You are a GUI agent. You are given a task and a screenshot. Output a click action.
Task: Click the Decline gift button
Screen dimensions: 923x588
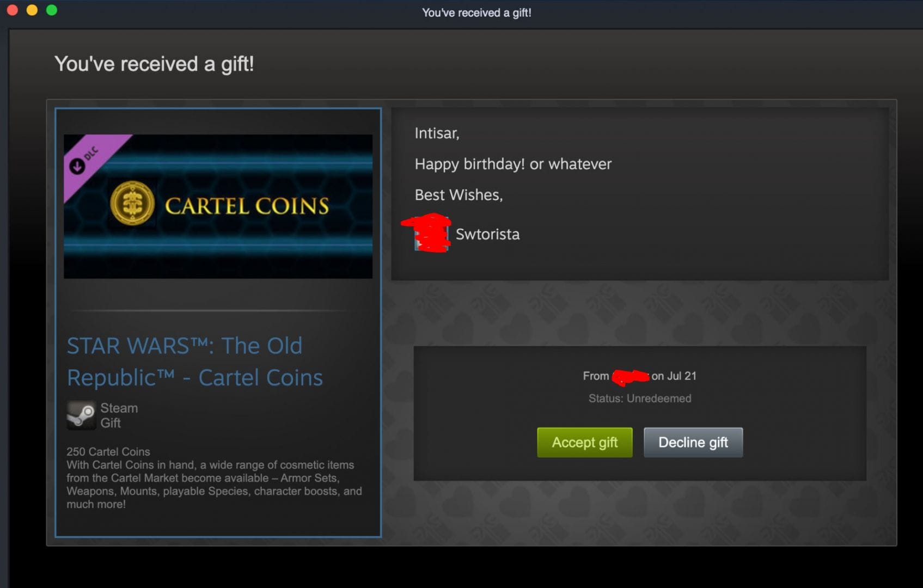(x=693, y=442)
